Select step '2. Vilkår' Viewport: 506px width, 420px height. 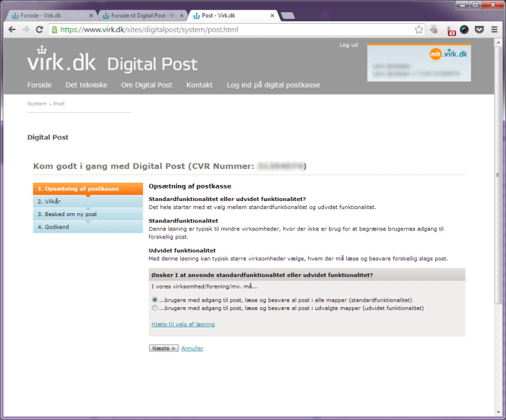click(x=87, y=202)
